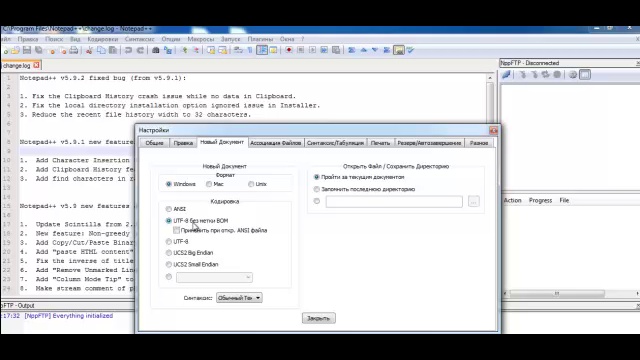The height and width of the screenshot is (360, 640).
Task: Click the Progress column header in NppFTP
Action: tap(540, 200)
